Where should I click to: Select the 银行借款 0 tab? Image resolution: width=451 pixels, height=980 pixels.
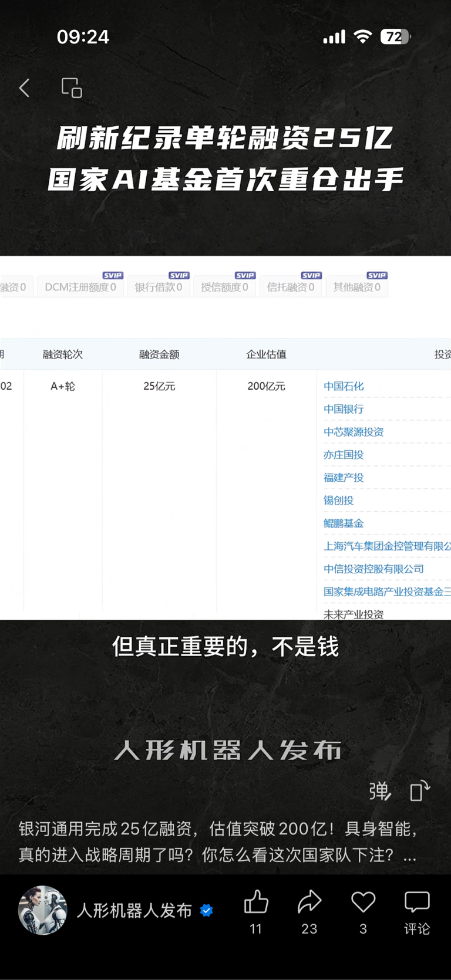point(159,287)
